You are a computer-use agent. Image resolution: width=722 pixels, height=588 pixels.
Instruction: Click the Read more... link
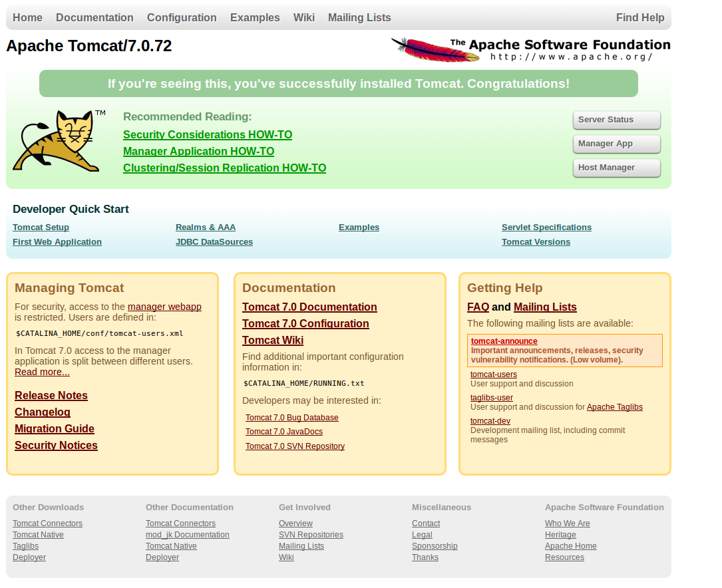(43, 372)
